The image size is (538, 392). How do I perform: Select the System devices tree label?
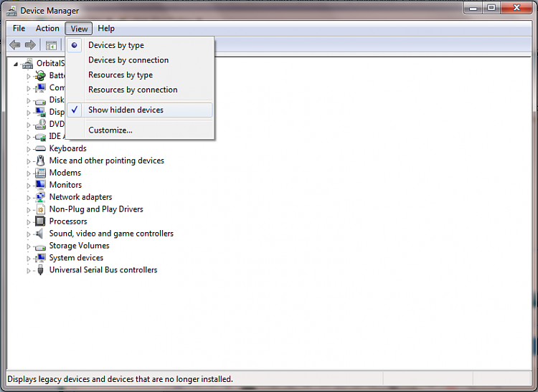click(x=76, y=258)
